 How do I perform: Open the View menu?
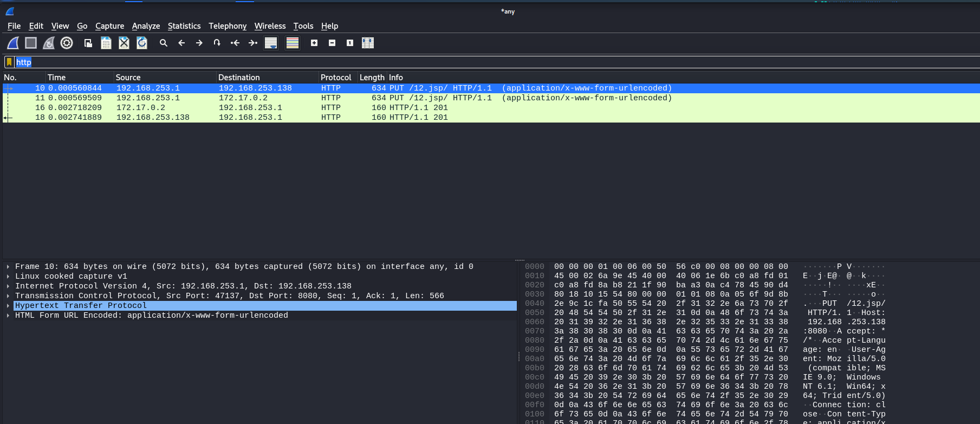[60, 26]
